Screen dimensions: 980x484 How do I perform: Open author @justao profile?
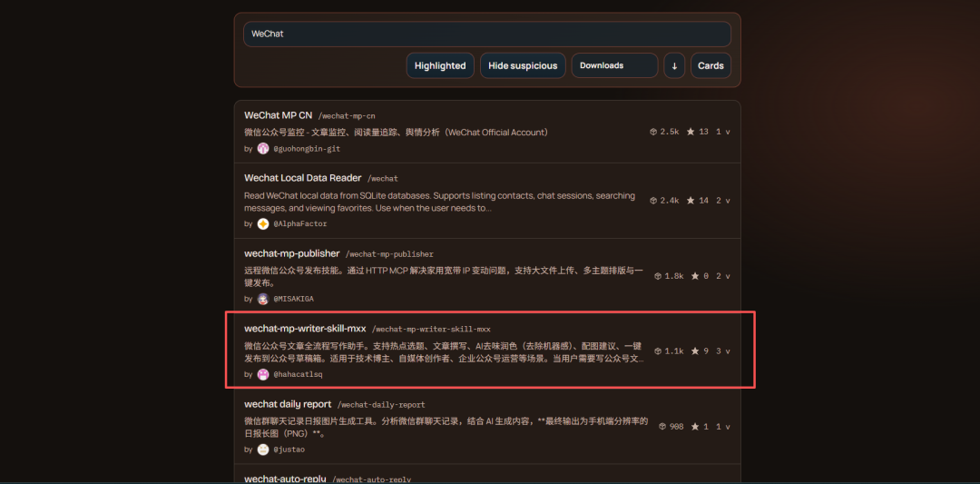pyautogui.click(x=289, y=449)
